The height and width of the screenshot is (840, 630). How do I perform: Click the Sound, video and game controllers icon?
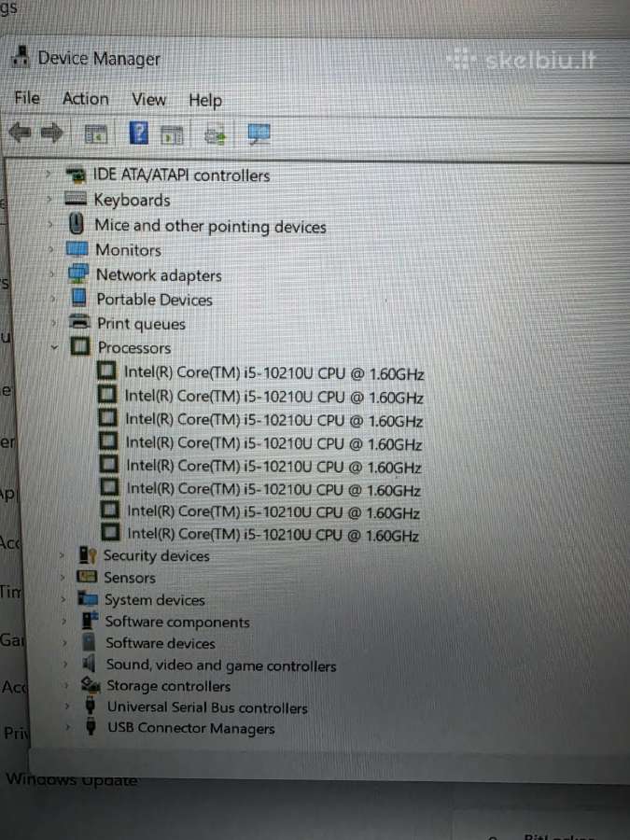tap(90, 664)
